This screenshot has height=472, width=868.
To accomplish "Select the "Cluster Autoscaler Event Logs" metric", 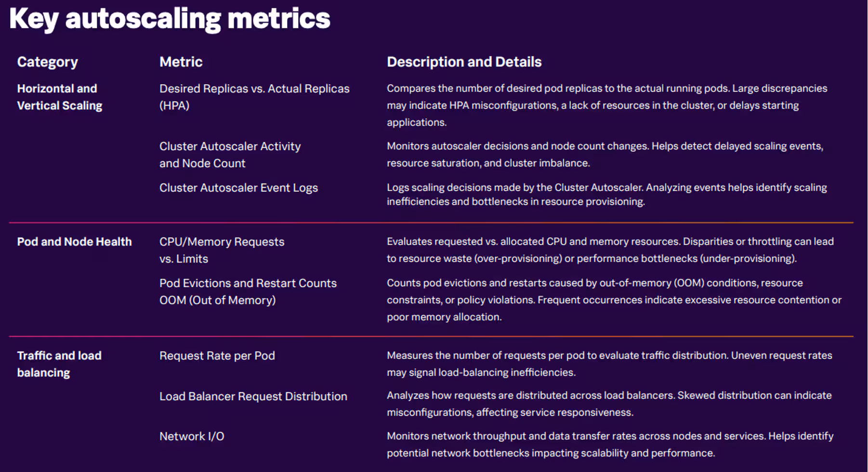I will [x=238, y=188].
